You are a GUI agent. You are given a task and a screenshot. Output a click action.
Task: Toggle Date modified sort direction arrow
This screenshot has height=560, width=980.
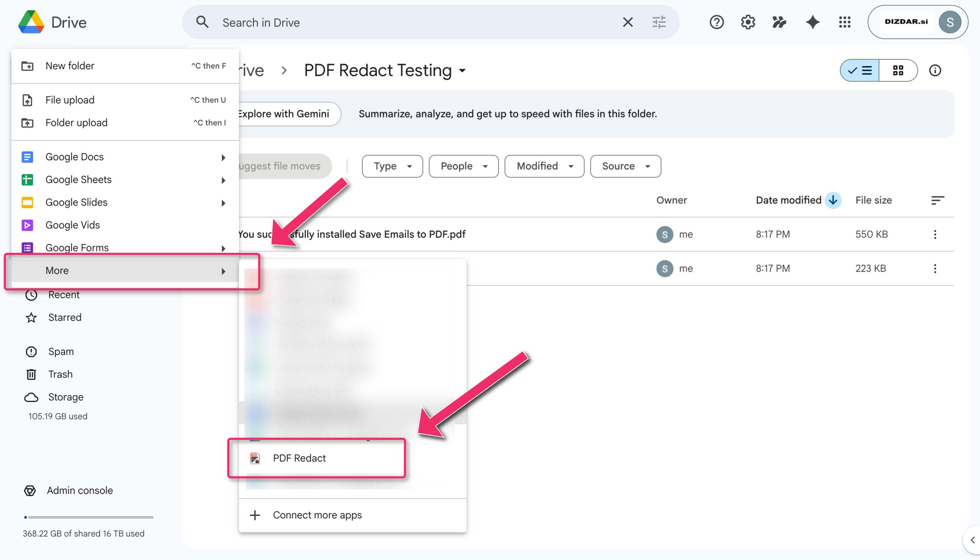coord(833,200)
